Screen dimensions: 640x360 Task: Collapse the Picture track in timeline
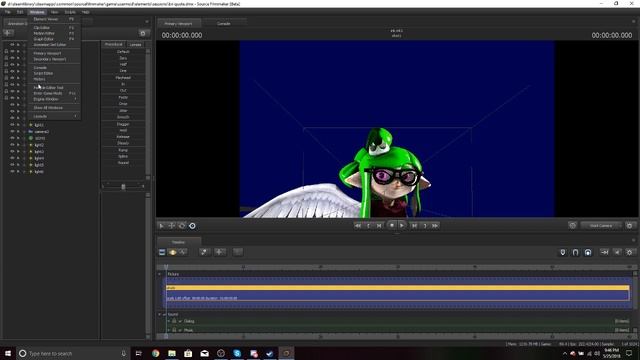click(160, 274)
